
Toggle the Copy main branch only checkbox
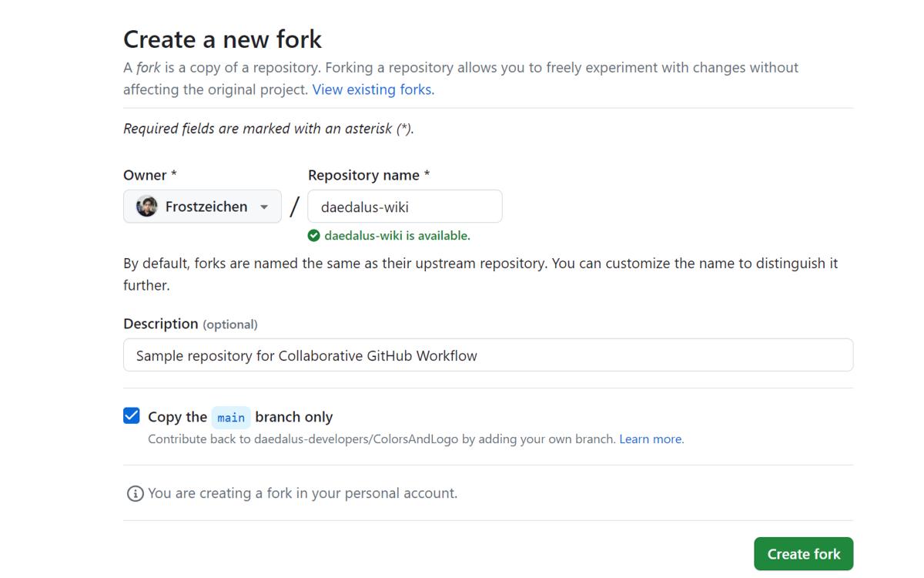coord(132,416)
